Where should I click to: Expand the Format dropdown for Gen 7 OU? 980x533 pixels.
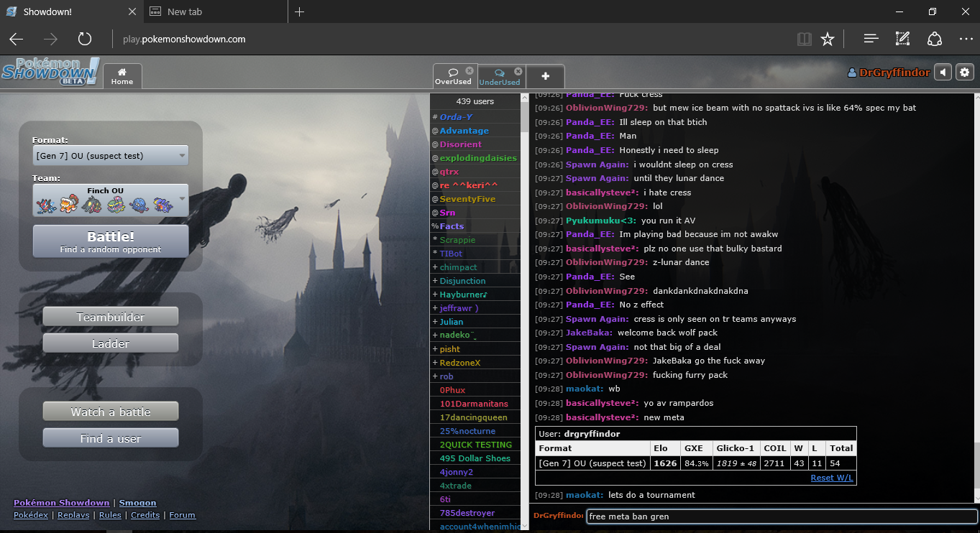(x=111, y=156)
